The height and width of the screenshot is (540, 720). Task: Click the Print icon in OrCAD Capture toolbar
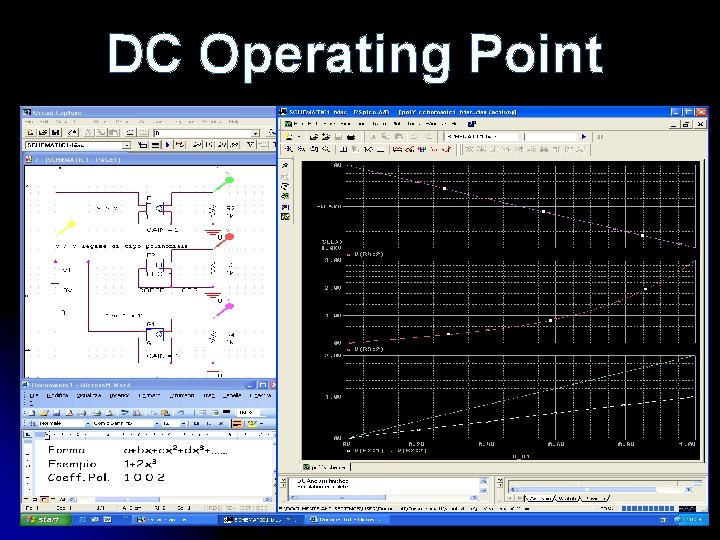72,133
